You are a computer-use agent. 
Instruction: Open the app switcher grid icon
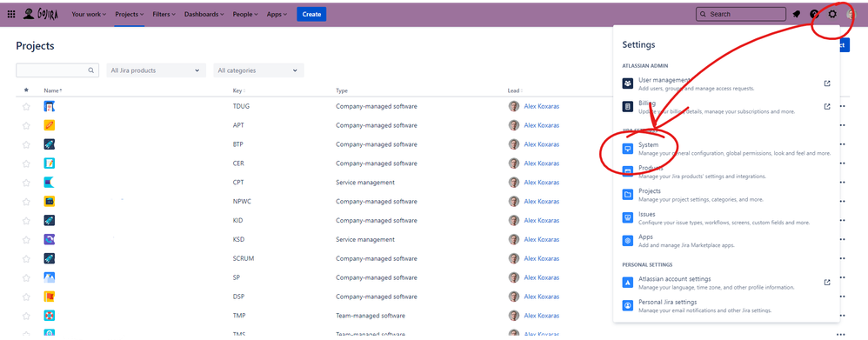coord(11,15)
